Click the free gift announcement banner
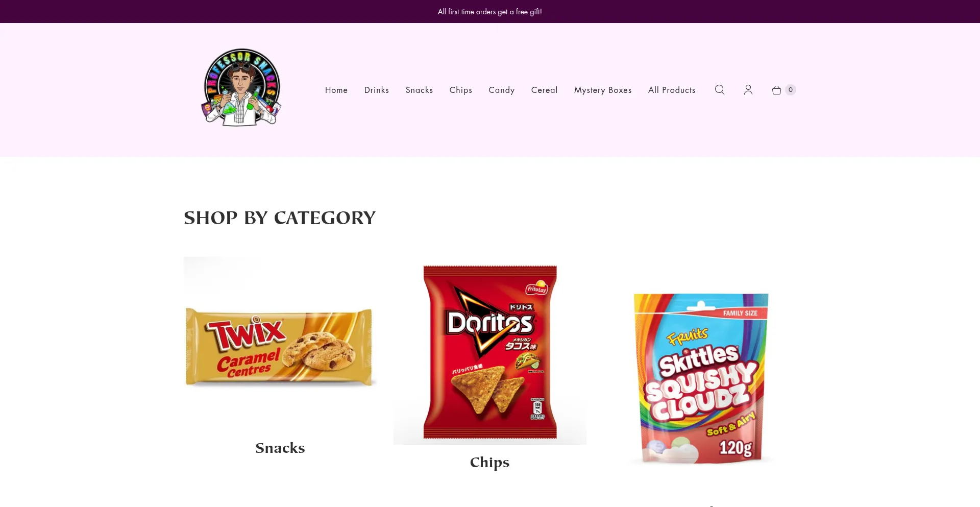The width and height of the screenshot is (980, 507). pyautogui.click(x=490, y=11)
